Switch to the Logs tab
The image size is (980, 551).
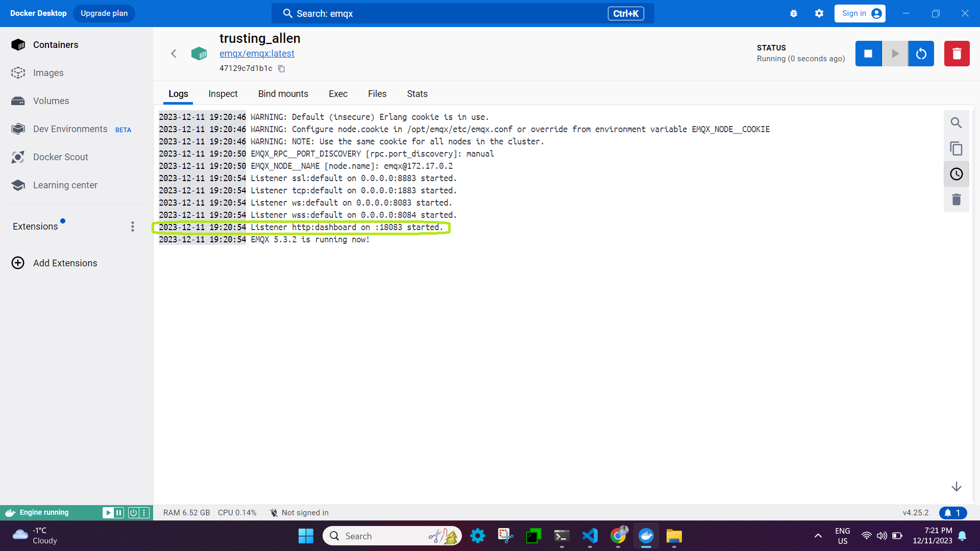[x=178, y=94]
